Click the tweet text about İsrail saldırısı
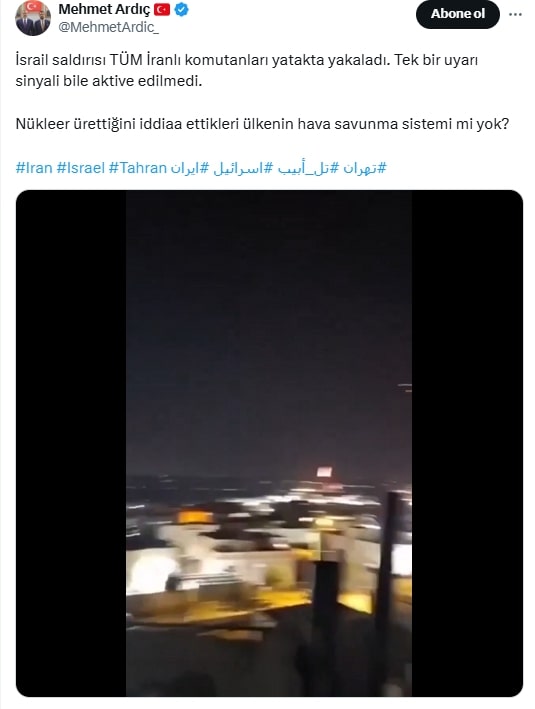 246,71
